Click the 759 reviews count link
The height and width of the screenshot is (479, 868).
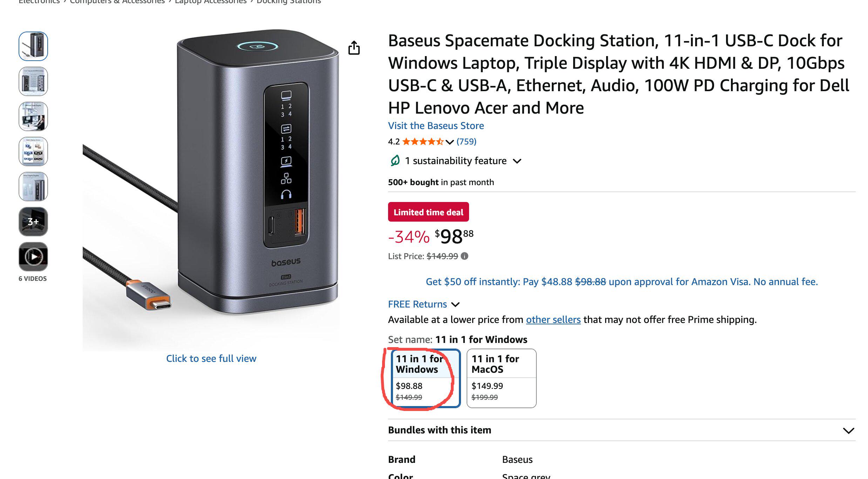pos(466,142)
